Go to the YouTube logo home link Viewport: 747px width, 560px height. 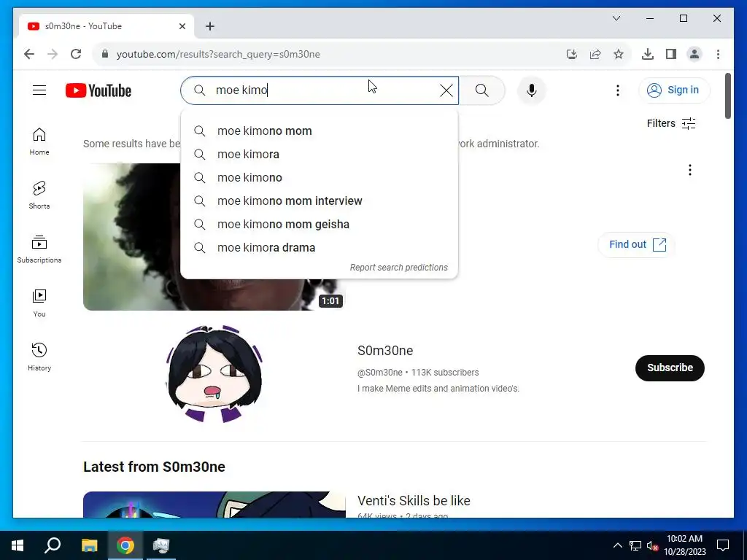click(x=98, y=90)
